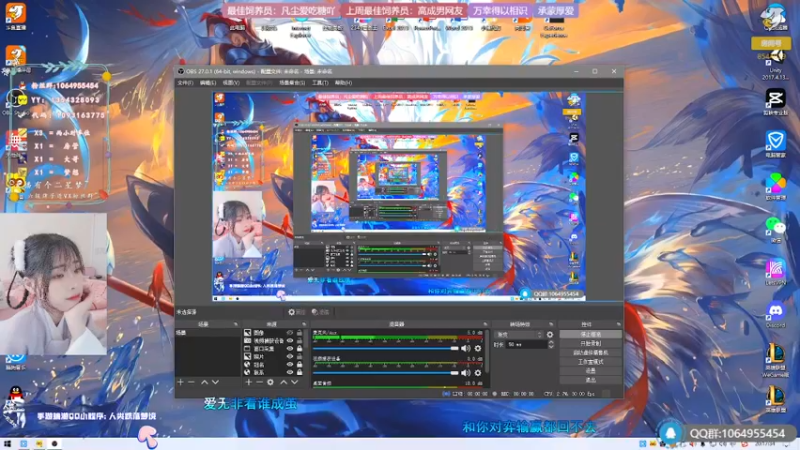Mute the 麦克风/Aux speaker icon
Screen dimensions: 800x450
click(465, 348)
